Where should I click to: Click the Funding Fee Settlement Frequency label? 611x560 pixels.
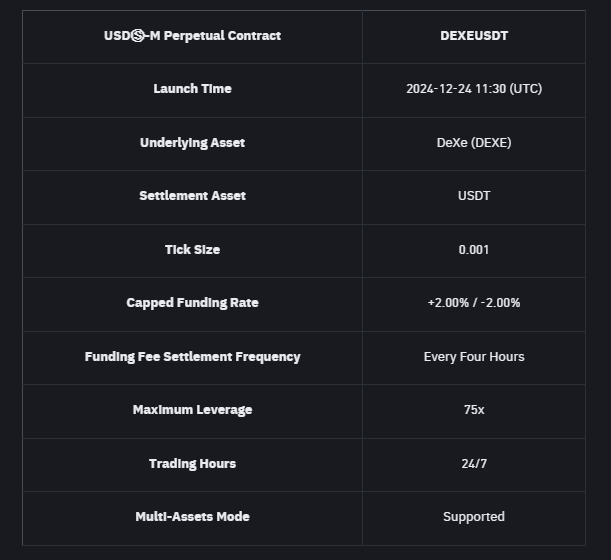[x=192, y=357]
